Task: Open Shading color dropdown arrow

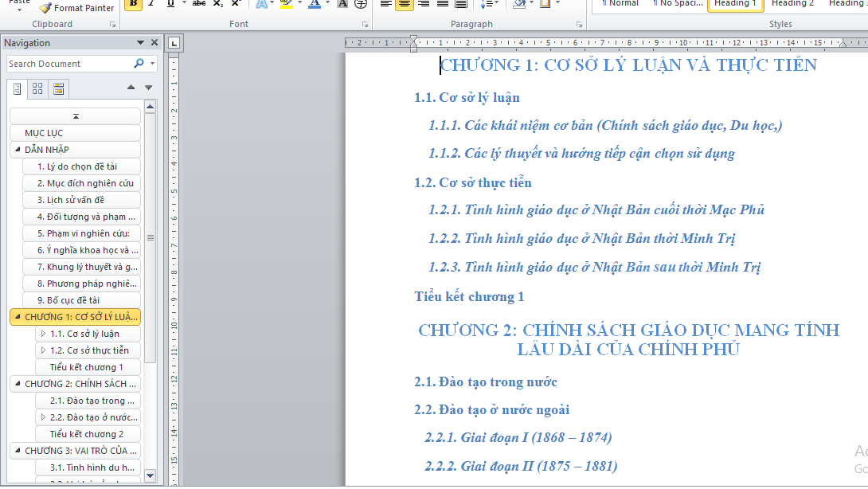Action: click(531, 3)
